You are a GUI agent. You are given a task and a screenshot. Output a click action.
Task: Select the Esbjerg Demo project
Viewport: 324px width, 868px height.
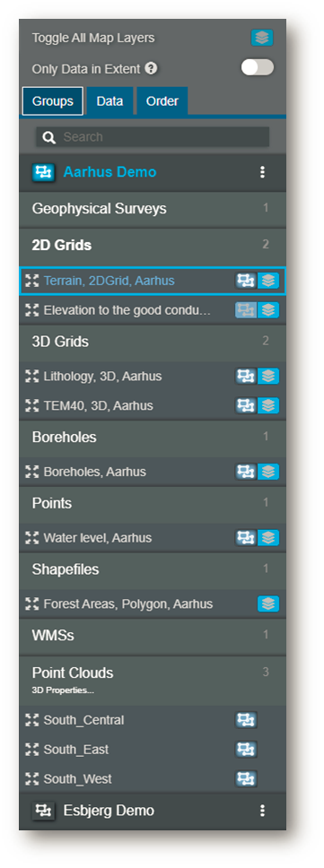pos(109,811)
